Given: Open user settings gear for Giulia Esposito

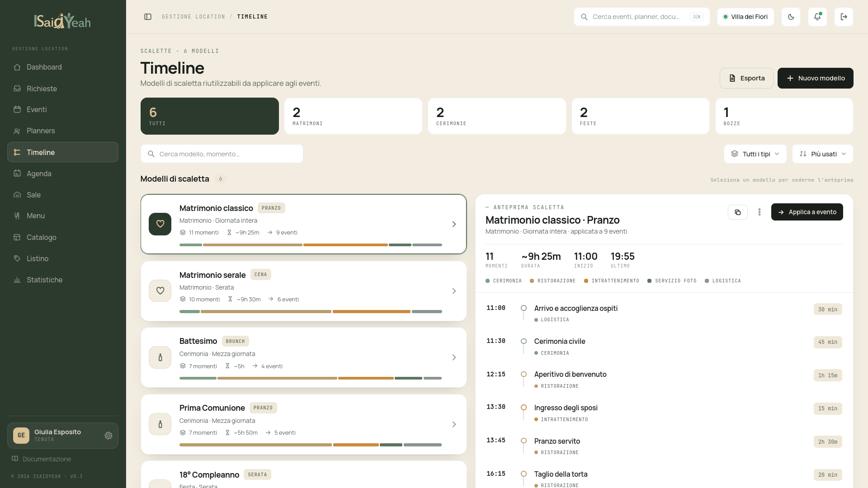Looking at the screenshot, I should click(x=108, y=436).
